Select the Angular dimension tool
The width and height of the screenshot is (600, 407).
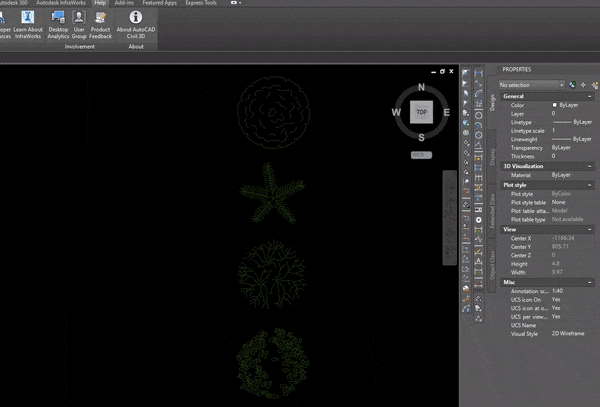478,145
